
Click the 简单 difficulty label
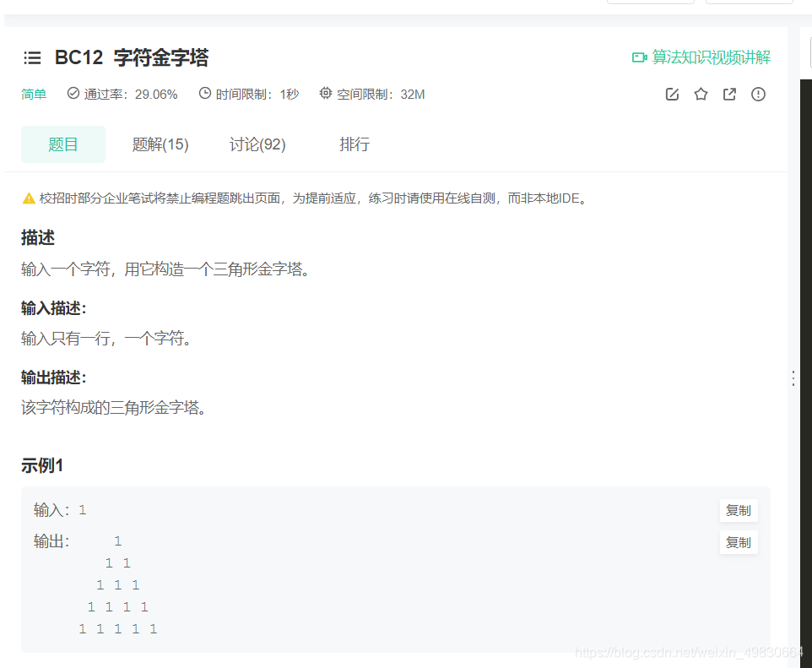coord(34,95)
